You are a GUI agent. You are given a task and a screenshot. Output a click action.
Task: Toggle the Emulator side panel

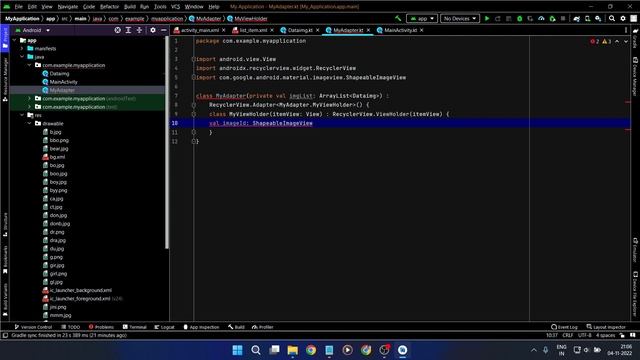click(x=635, y=250)
